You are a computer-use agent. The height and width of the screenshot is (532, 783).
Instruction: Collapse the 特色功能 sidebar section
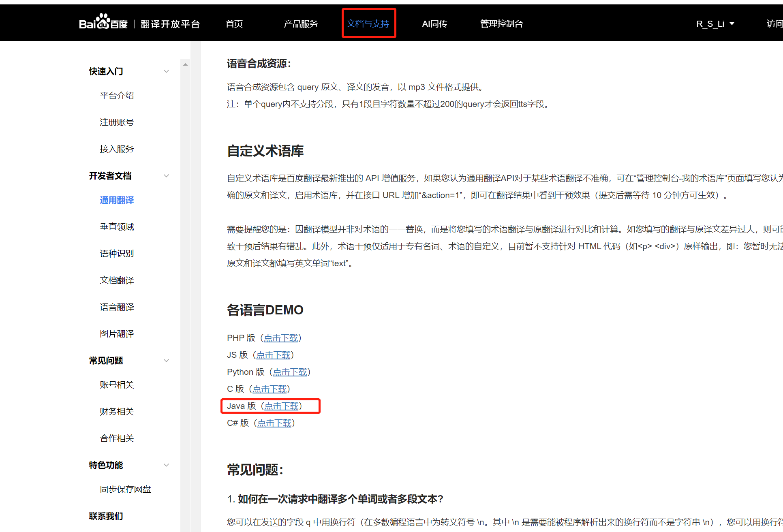coord(166,465)
